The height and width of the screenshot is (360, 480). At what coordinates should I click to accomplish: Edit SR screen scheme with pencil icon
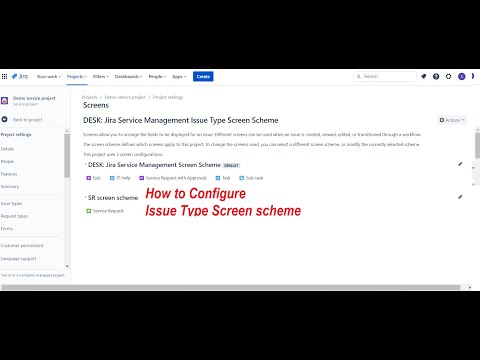(460, 197)
